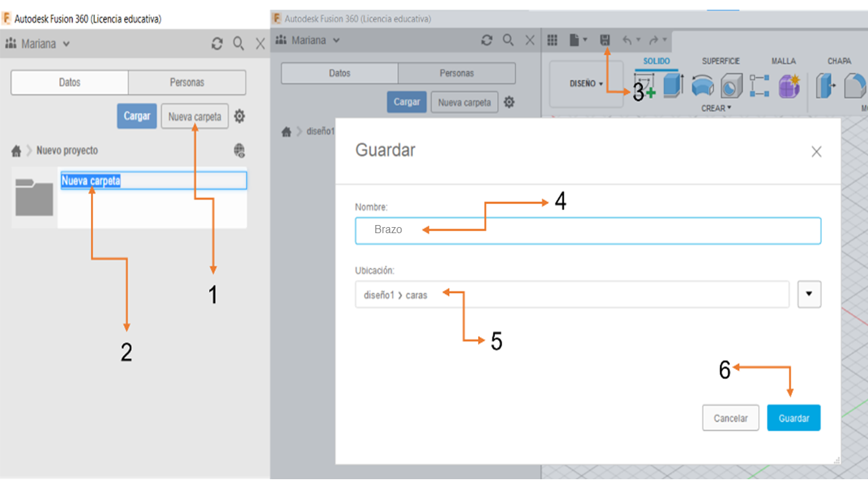Close the diseño1 data panel with X
Image resolution: width=868 pixels, height=488 pixels.
[x=530, y=40]
